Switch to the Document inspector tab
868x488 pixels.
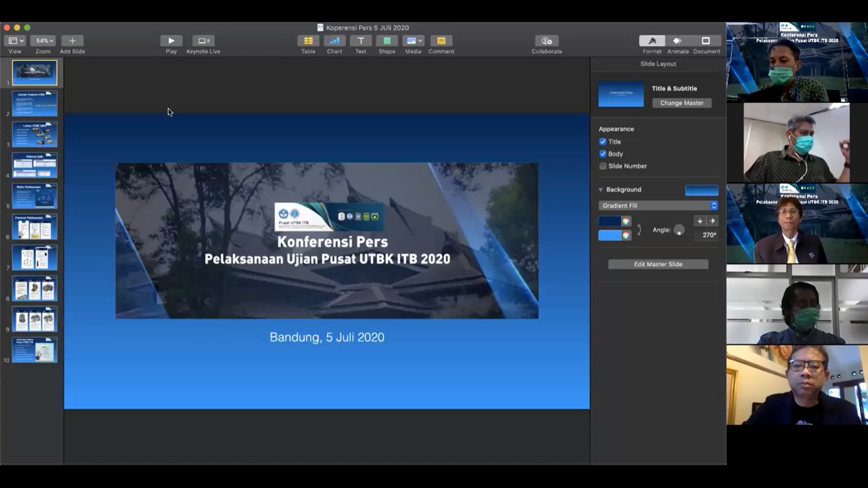706,41
